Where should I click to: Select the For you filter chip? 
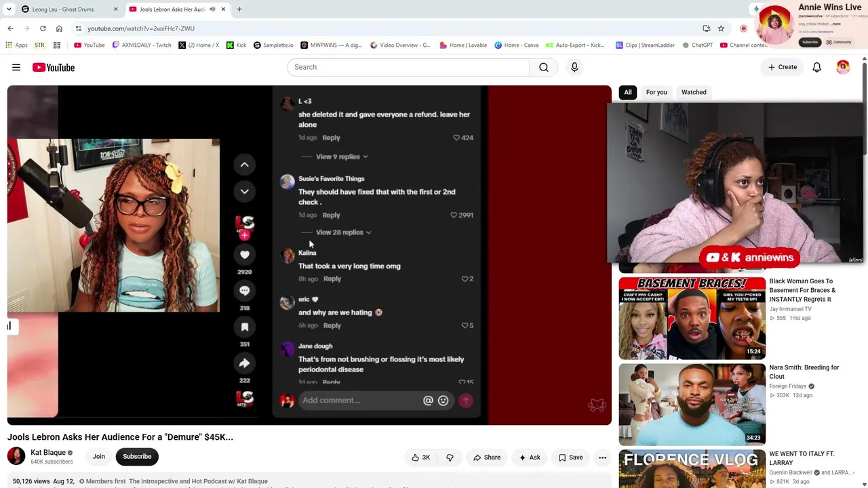[656, 92]
